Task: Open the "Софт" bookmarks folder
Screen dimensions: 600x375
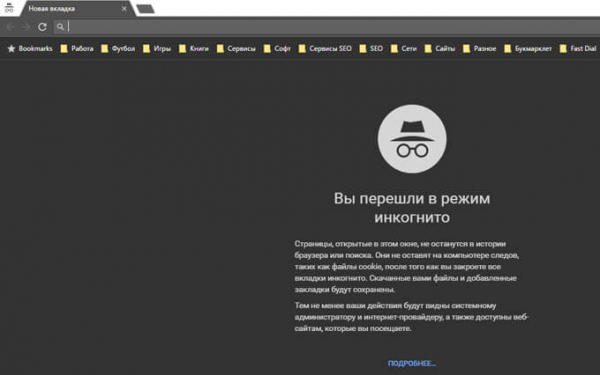Action: tap(277, 49)
